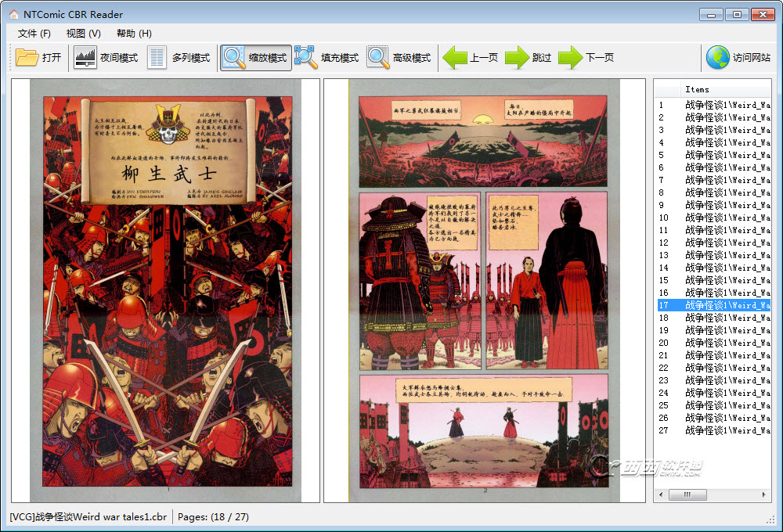Click 访问网站 visit website link
This screenshot has height=532, width=783.
pos(752,57)
